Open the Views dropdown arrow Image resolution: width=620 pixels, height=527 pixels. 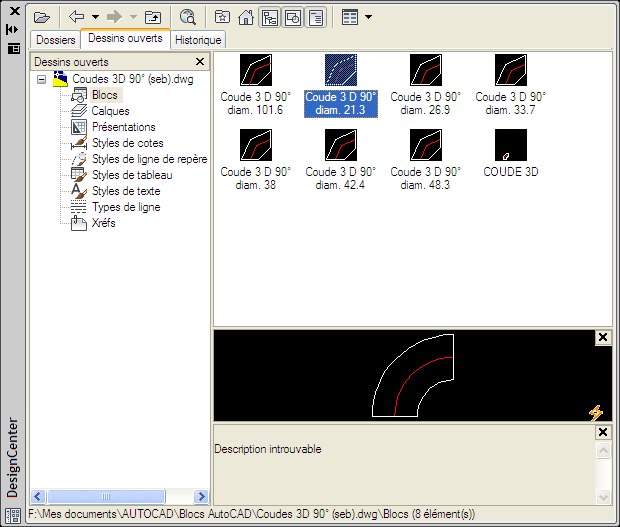point(369,17)
